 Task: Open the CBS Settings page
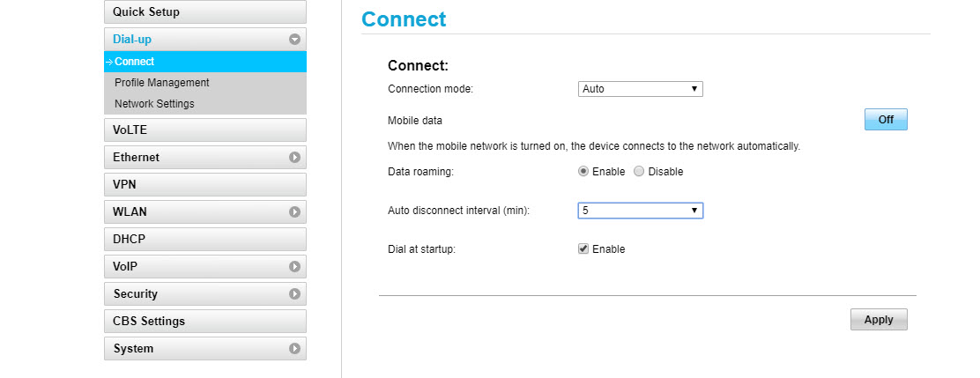click(205, 321)
